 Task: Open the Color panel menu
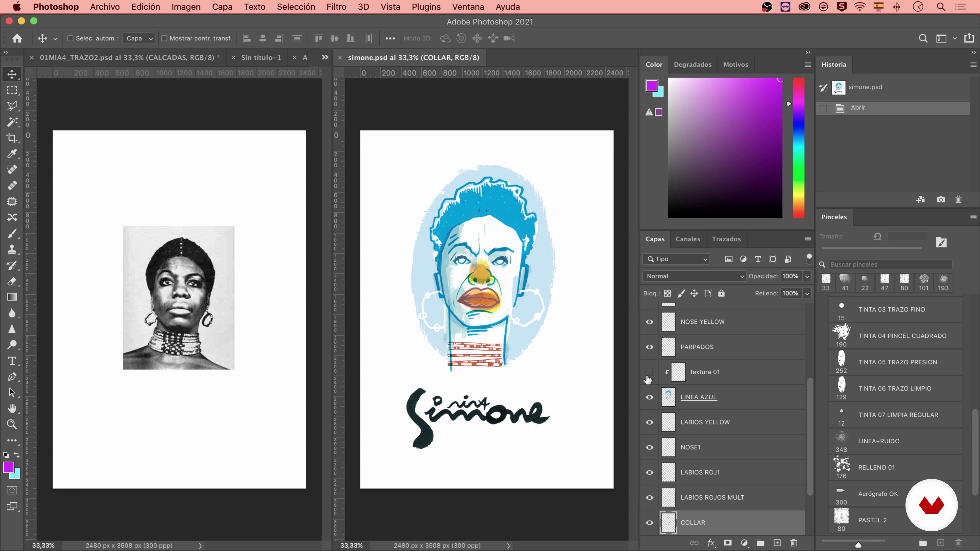coord(808,65)
